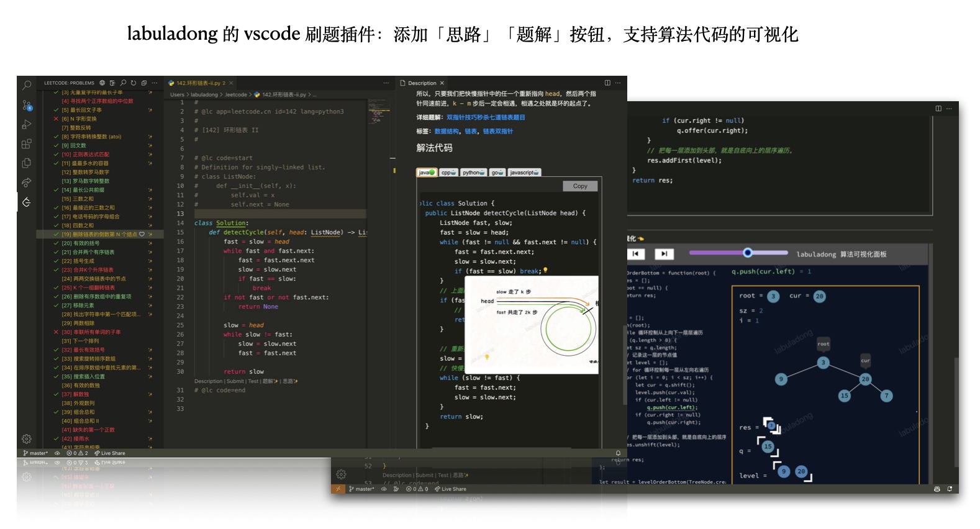Toggle favorite heart on problem [19]

point(142,234)
